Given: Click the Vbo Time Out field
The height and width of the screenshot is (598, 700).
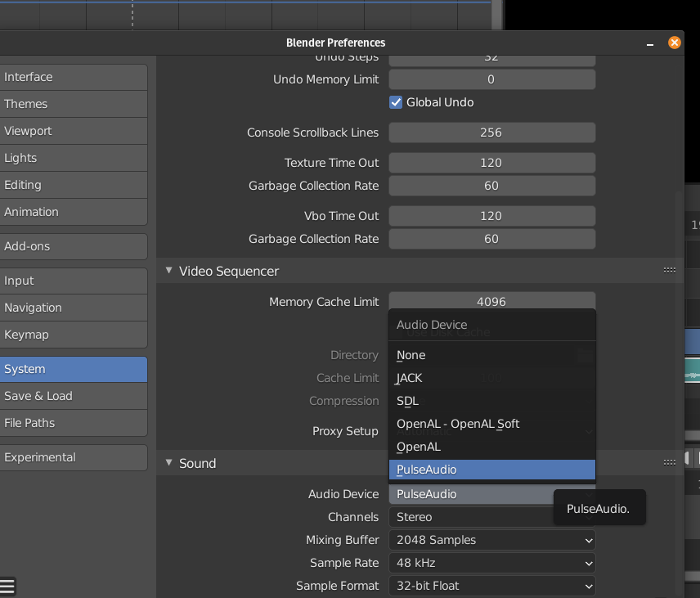Looking at the screenshot, I should [x=492, y=216].
